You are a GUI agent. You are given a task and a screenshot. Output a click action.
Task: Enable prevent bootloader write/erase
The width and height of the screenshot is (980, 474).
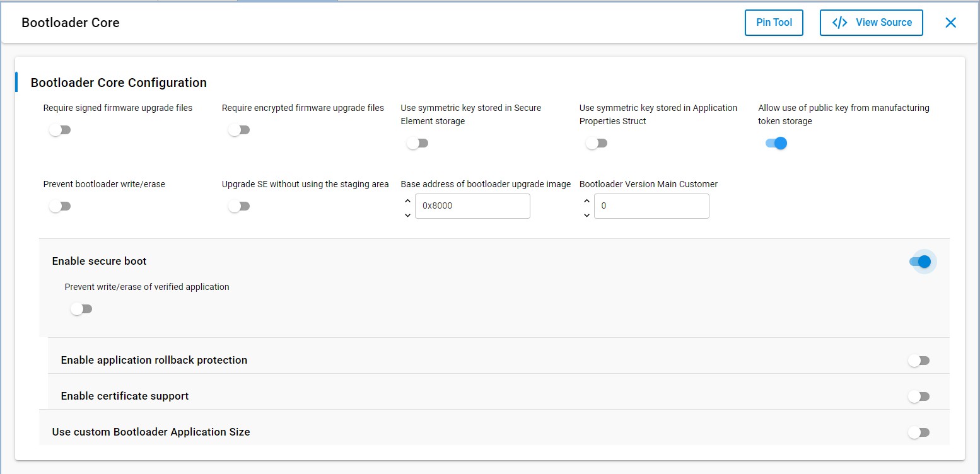60,205
